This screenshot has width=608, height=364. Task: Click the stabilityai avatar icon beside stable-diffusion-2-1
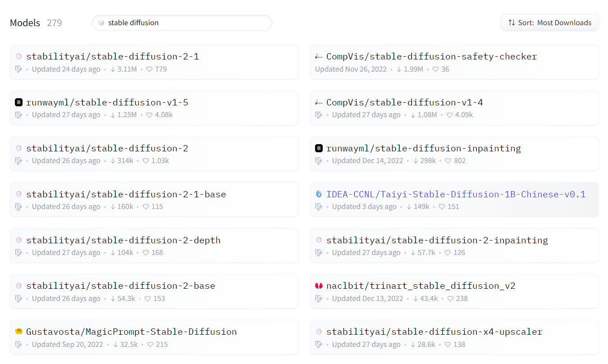(18, 56)
